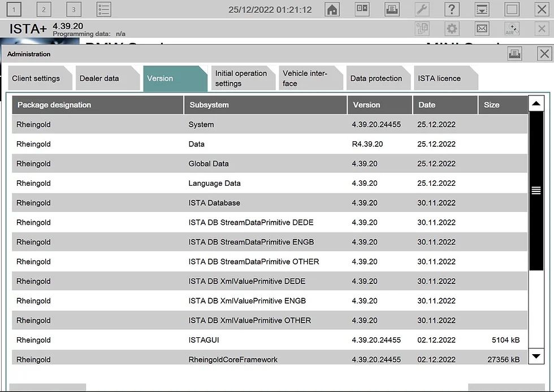Open operation tab 2
Viewport: 554px width, 392px height.
tap(44, 10)
